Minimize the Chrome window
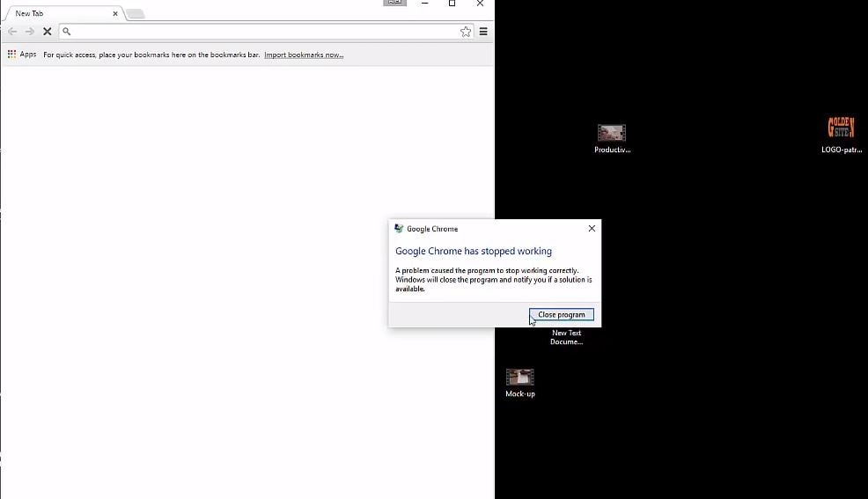The image size is (868, 499). [x=424, y=4]
